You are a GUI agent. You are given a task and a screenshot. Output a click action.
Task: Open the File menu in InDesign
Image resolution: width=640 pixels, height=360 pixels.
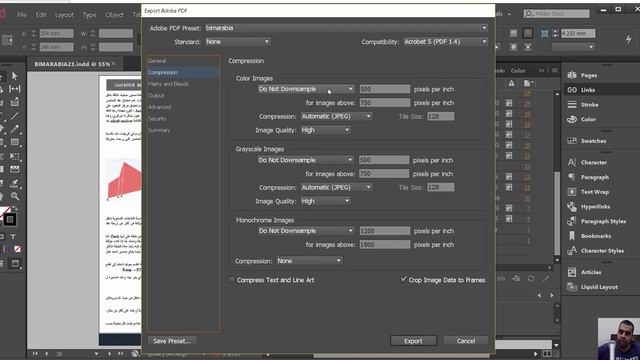[x=22, y=15]
